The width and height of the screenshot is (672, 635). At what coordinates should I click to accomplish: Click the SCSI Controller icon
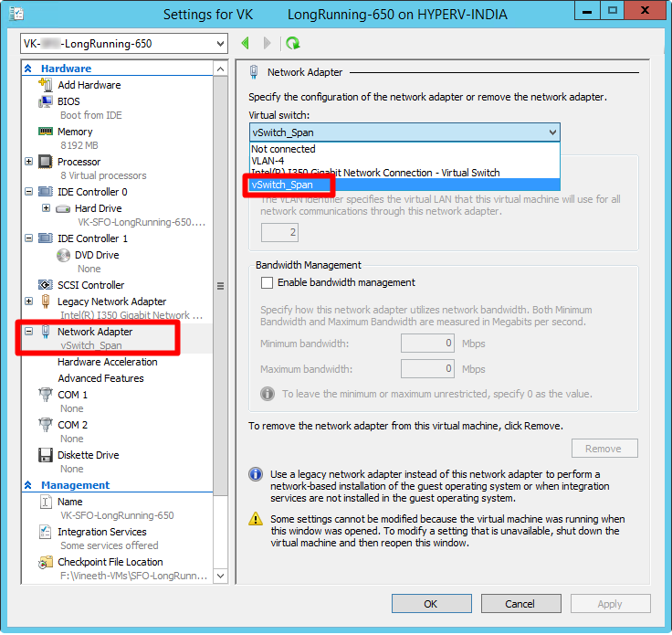pos(46,285)
